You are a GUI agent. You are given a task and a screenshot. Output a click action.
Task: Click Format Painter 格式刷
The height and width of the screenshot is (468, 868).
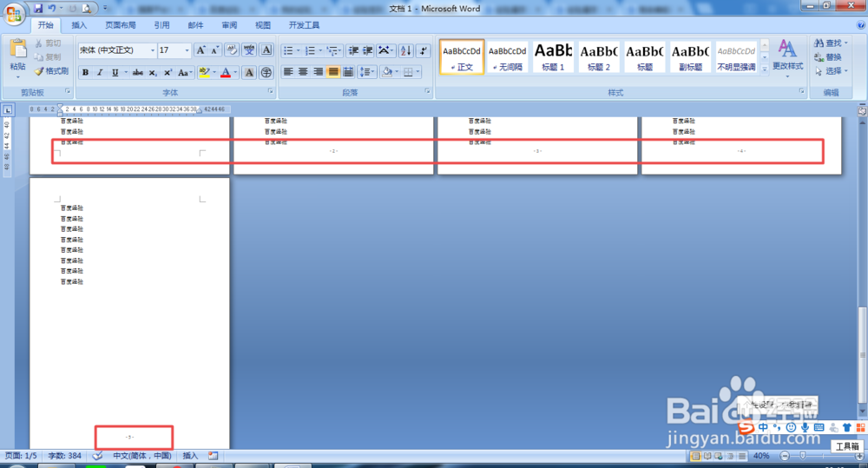coord(51,71)
